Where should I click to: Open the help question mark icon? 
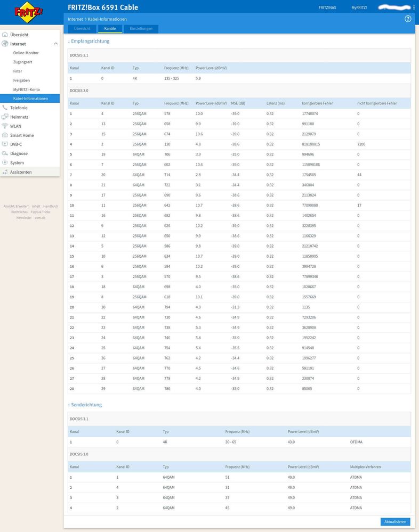click(408, 19)
